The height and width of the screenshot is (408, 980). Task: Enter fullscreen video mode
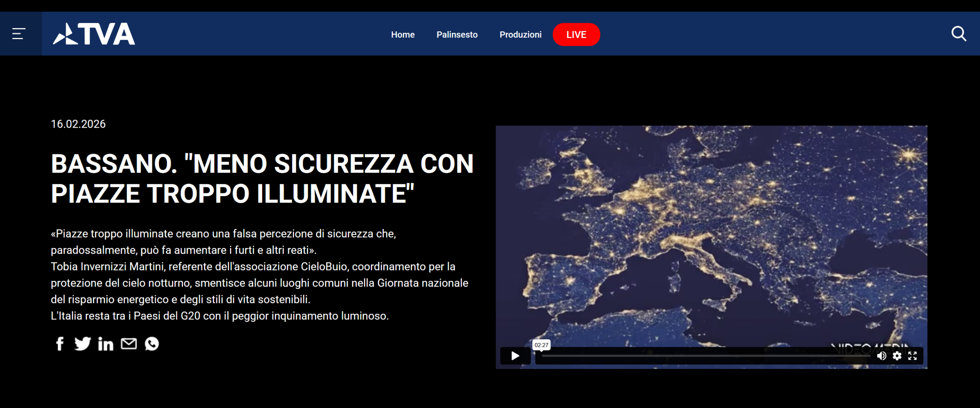coord(913,356)
